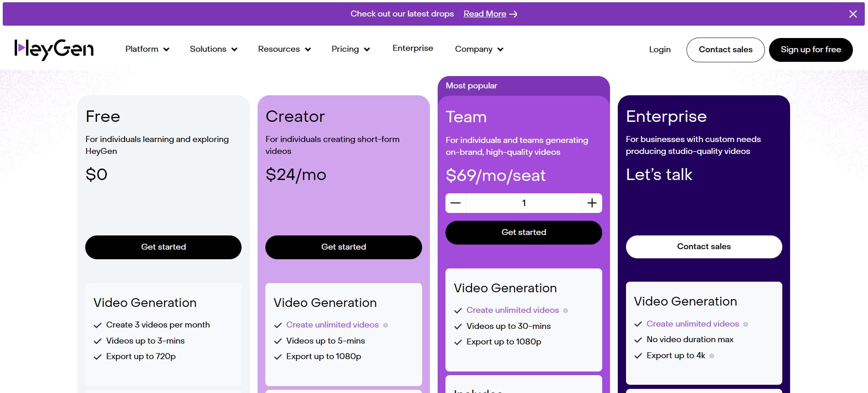Image resolution: width=868 pixels, height=393 pixels.
Task: Get started with the Creator plan
Action: (x=344, y=247)
